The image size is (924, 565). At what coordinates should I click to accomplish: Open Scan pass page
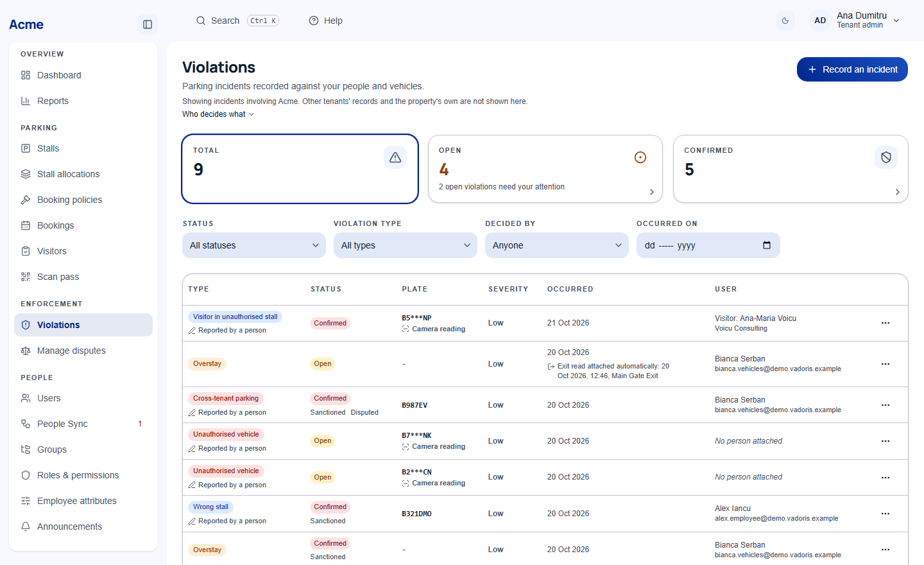click(83, 277)
